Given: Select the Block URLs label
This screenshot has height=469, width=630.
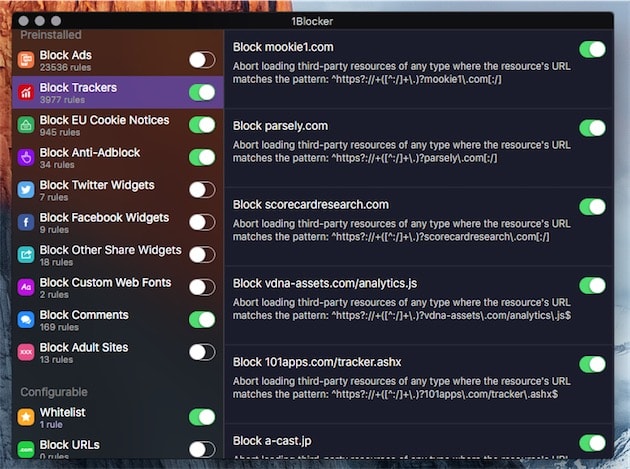Looking at the screenshot, I should click(70, 445).
